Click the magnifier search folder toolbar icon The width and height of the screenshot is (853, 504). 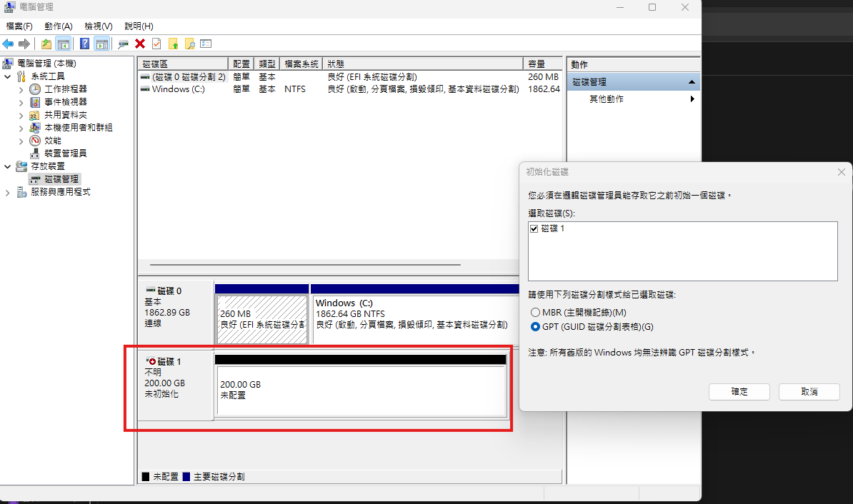pyautogui.click(x=189, y=44)
